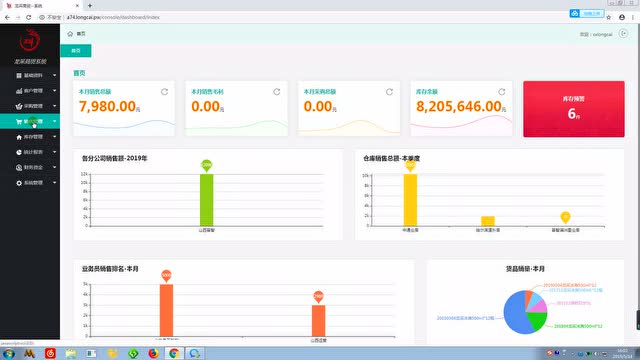Open the 统计报表 sidebar menu
Screen dimensions: 640x360
(x=30, y=152)
